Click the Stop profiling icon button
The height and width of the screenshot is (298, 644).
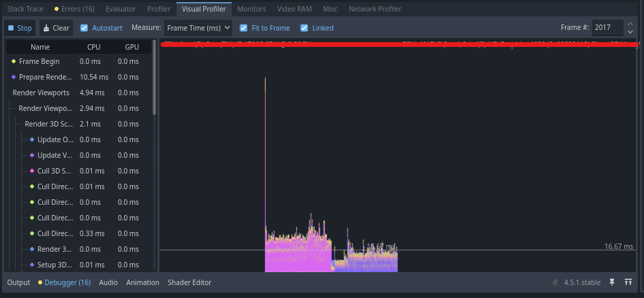19,28
